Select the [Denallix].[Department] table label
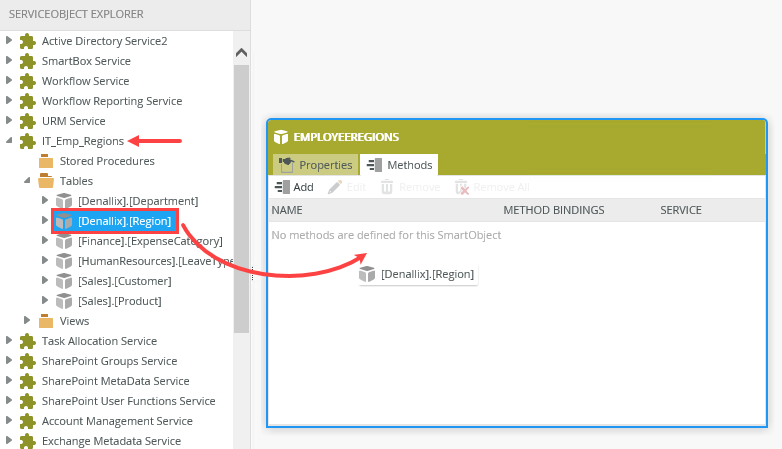 (138, 201)
